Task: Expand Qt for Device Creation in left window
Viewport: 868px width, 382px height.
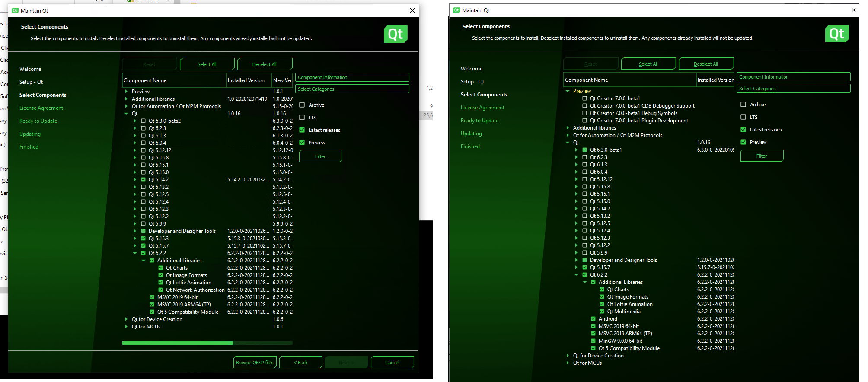Action: 126,319
